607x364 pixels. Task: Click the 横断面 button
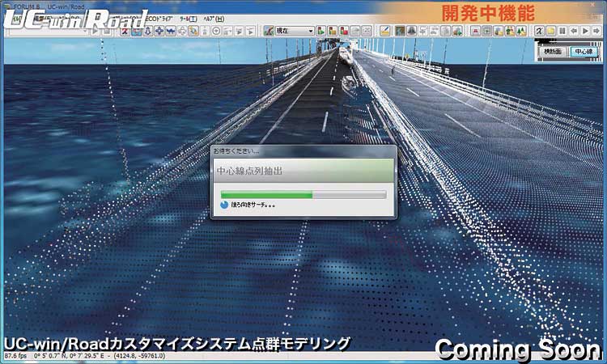(553, 52)
